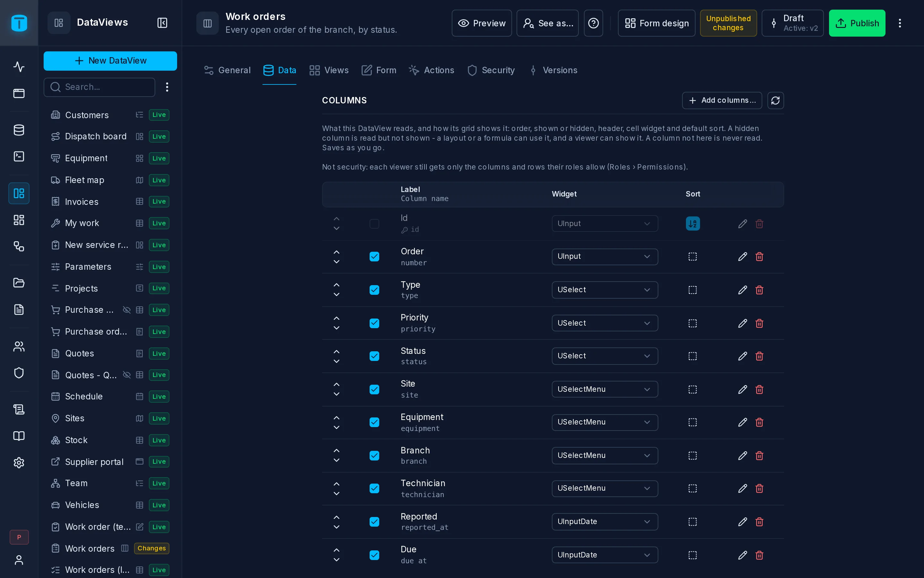Uncheck the Type column visibility checkbox

(x=374, y=290)
